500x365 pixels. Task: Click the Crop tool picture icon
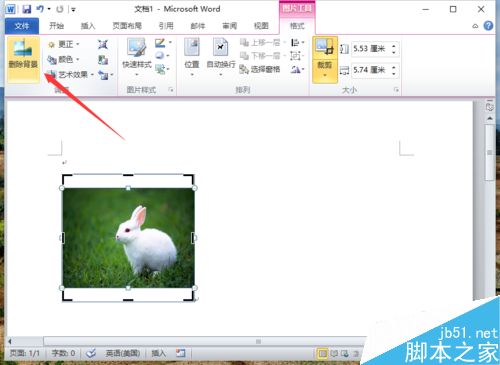325,48
